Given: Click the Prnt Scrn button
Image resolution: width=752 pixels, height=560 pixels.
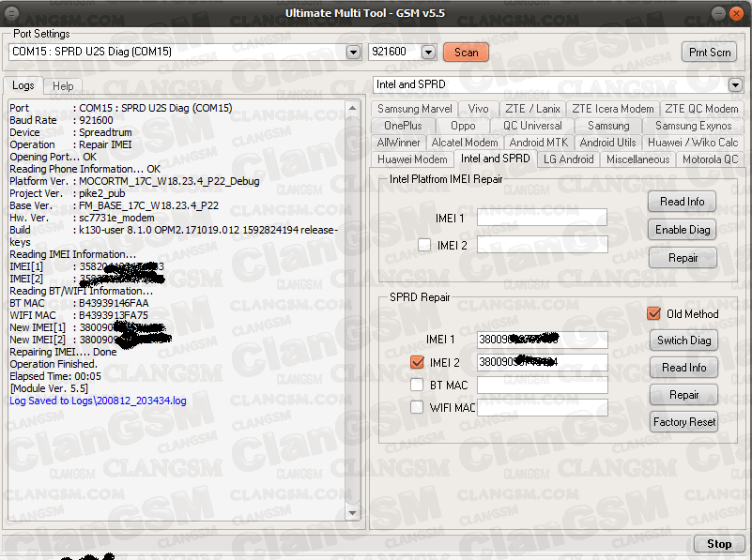Looking at the screenshot, I should coord(710,52).
